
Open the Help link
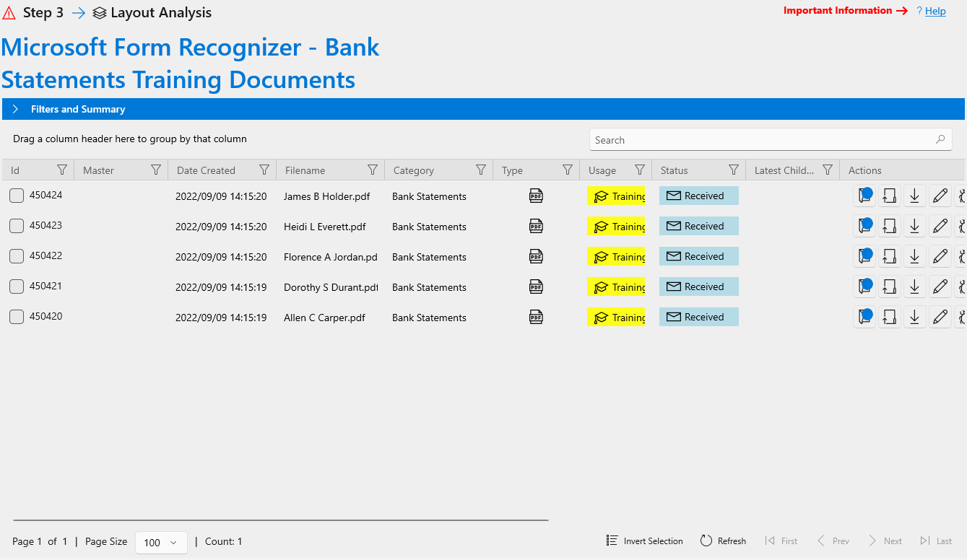tap(935, 11)
